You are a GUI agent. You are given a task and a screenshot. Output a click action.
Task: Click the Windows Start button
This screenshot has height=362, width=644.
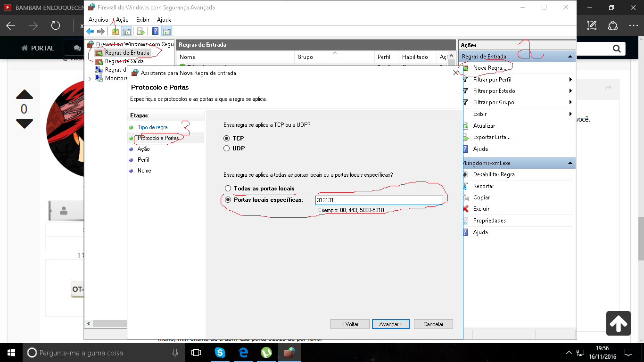click(x=11, y=352)
